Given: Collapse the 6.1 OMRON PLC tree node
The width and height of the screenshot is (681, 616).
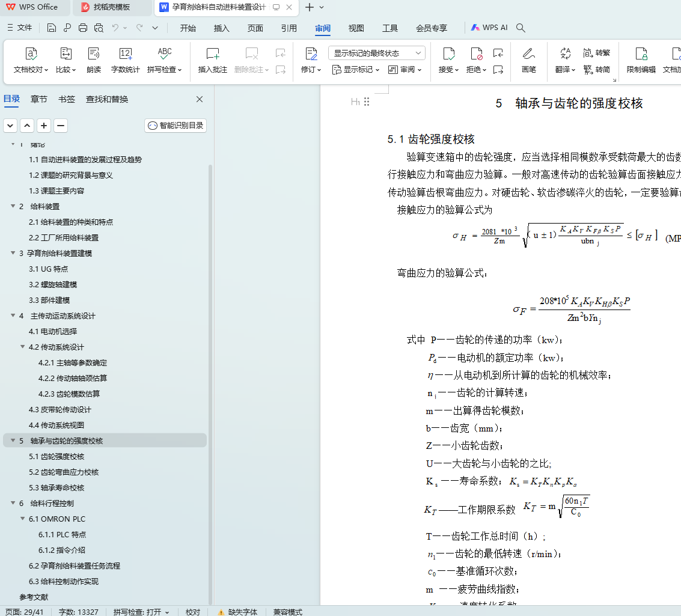Looking at the screenshot, I should (x=23, y=518).
